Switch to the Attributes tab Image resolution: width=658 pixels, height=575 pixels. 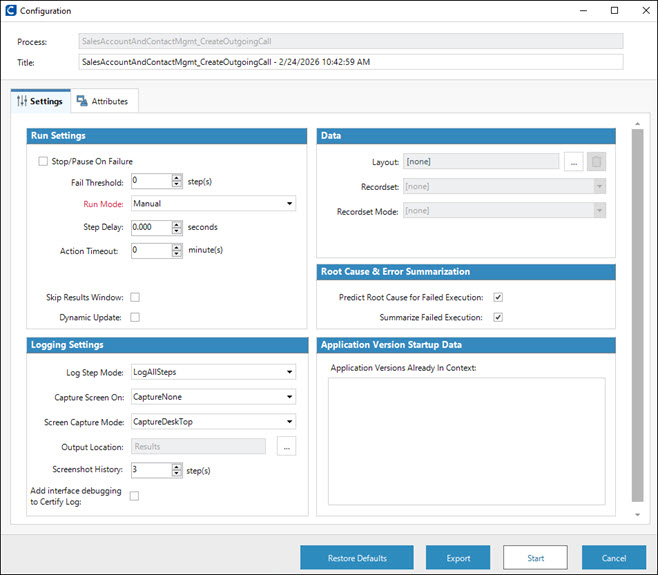coord(106,101)
